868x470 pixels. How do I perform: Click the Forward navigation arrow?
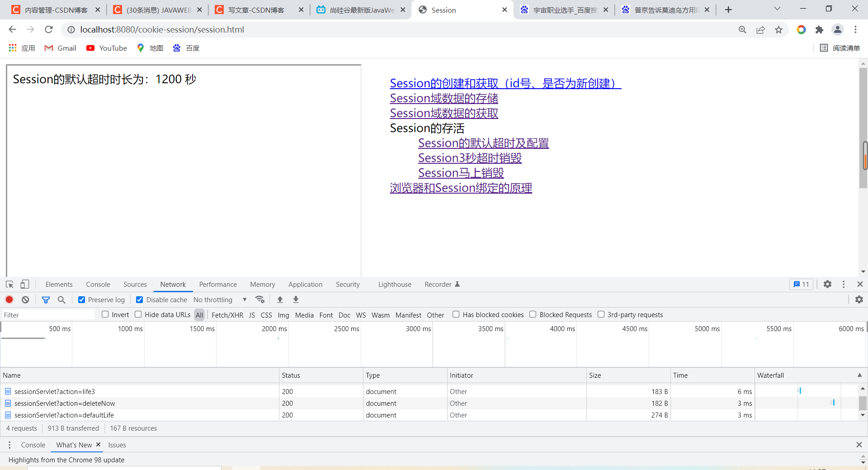click(x=30, y=29)
